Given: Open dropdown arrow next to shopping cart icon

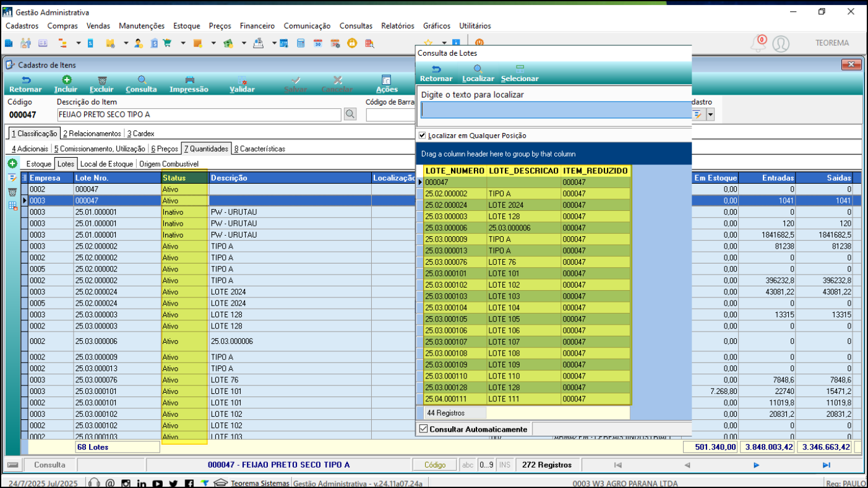Looking at the screenshot, I should pyautogui.click(x=183, y=43).
